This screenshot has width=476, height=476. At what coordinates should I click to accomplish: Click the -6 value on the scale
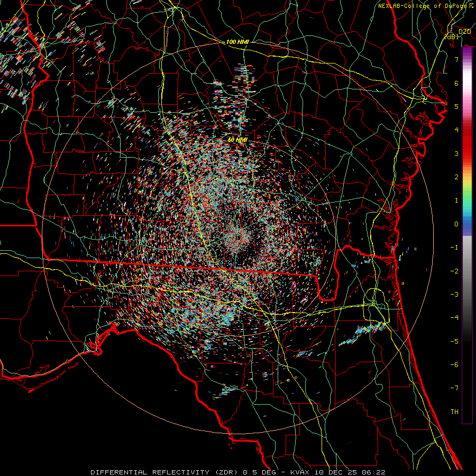click(x=454, y=365)
